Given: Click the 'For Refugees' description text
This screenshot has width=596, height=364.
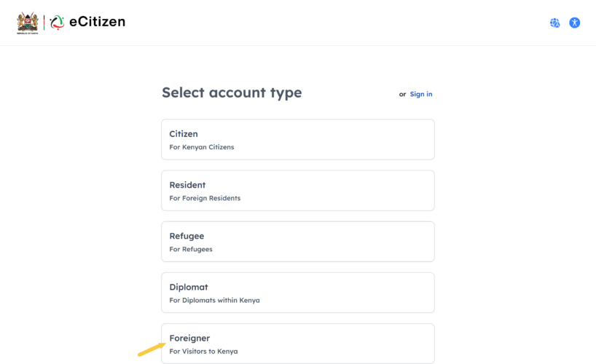Looking at the screenshot, I should pyautogui.click(x=191, y=249).
